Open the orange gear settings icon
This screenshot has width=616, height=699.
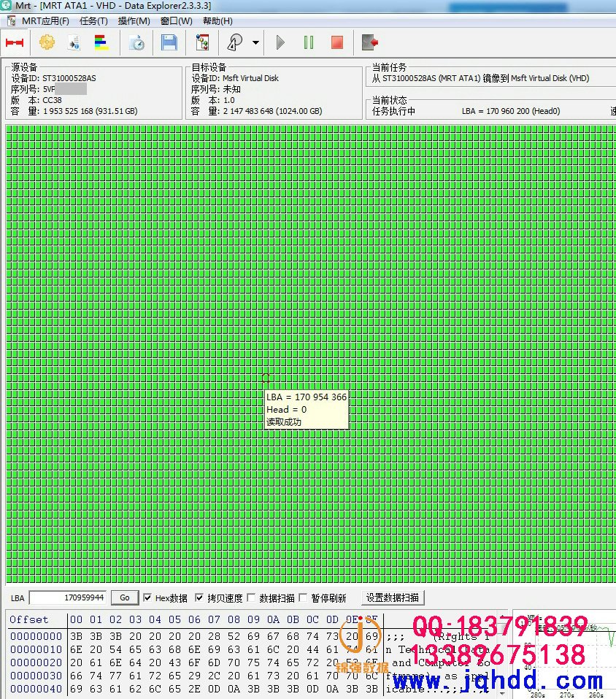47,42
